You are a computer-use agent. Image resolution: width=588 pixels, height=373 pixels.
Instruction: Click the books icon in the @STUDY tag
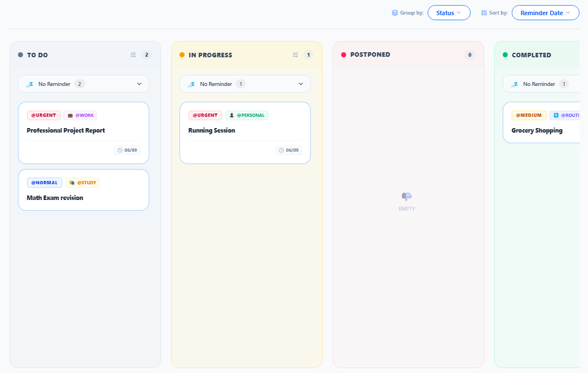pos(72,183)
